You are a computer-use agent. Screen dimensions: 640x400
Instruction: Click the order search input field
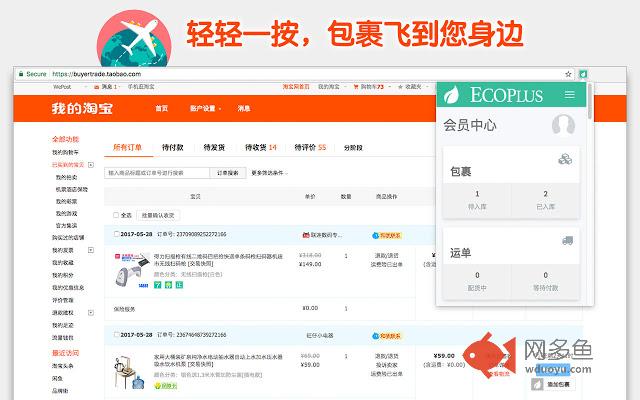coord(157,173)
